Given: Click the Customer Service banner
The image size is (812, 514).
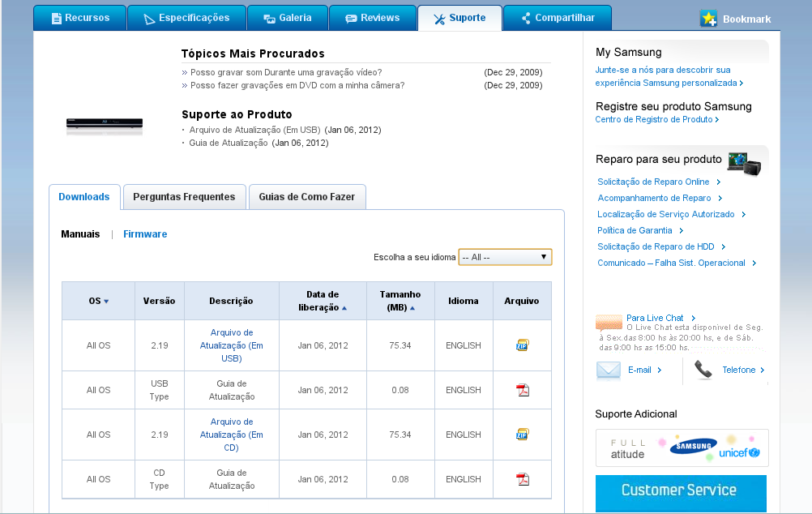Looking at the screenshot, I should tap(681, 493).
